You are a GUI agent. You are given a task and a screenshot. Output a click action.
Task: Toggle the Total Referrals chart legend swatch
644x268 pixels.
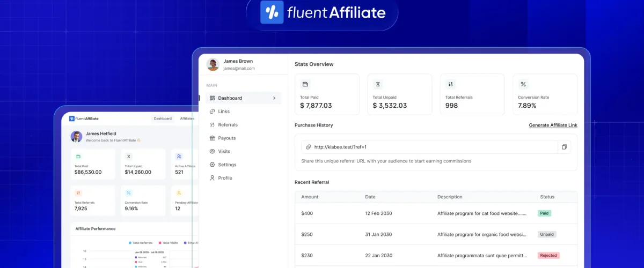[x=130, y=243]
